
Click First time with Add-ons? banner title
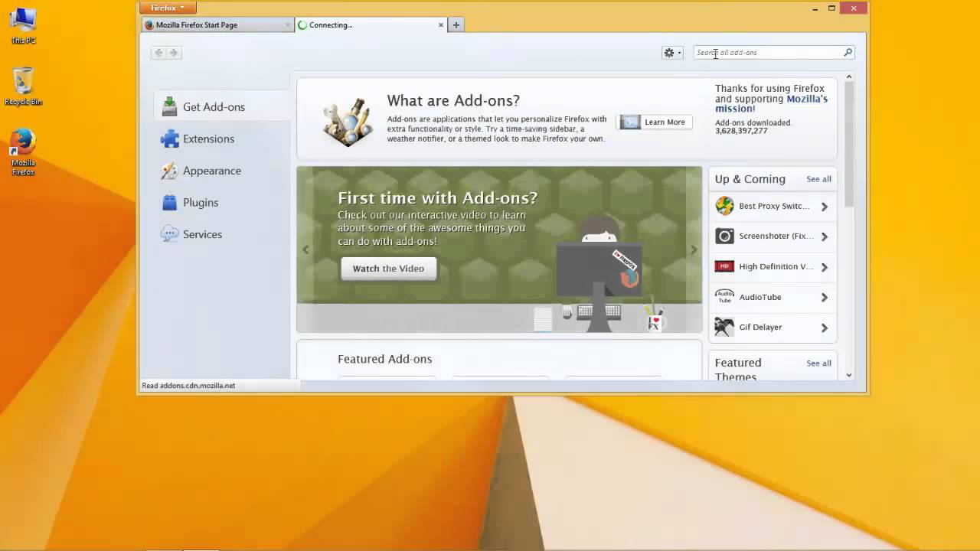(438, 198)
